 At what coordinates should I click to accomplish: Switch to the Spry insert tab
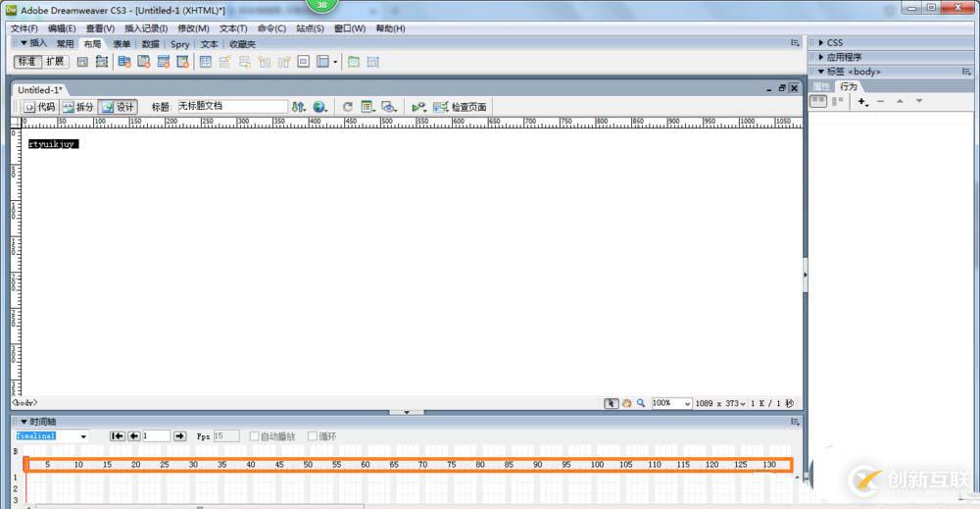179,44
